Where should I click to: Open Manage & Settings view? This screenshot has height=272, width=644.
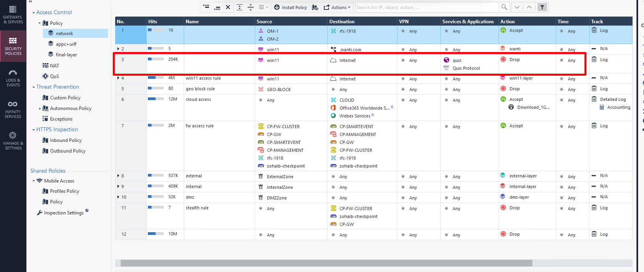(x=13, y=141)
